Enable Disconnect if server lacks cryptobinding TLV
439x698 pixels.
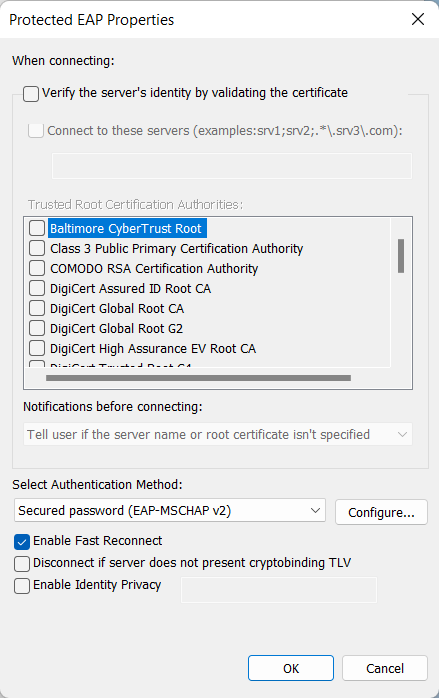(22, 564)
